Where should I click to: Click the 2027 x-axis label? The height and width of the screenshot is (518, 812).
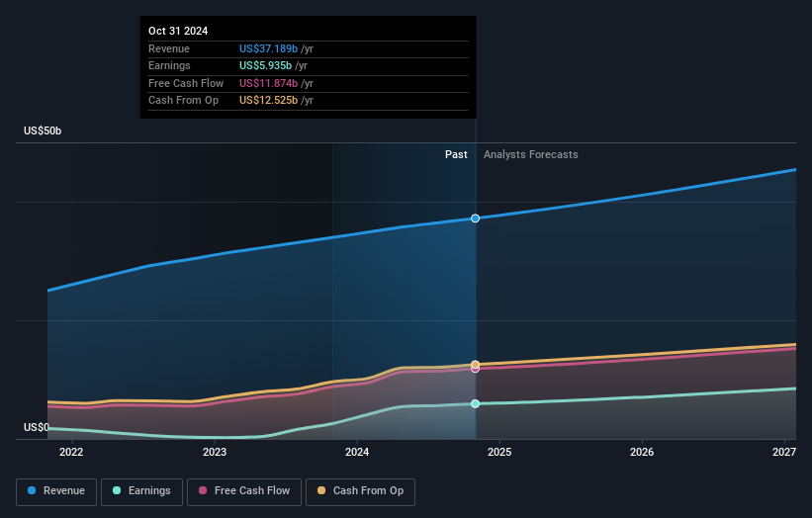(784, 453)
